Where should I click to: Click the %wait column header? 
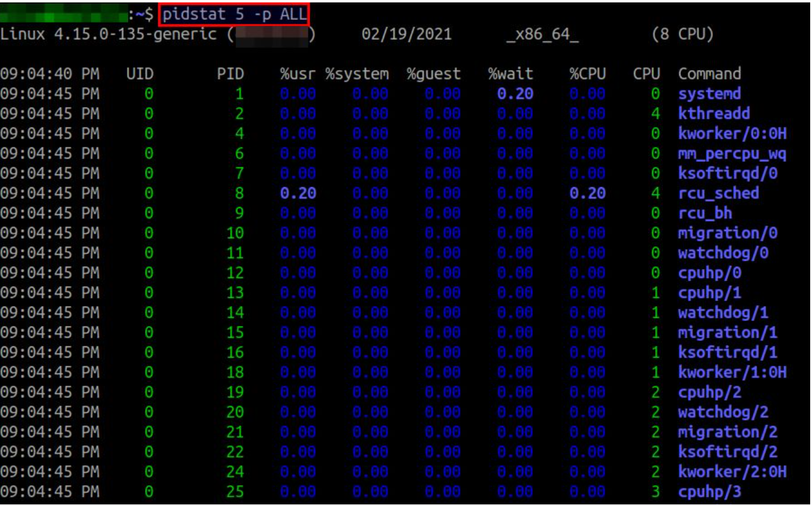[511, 74]
